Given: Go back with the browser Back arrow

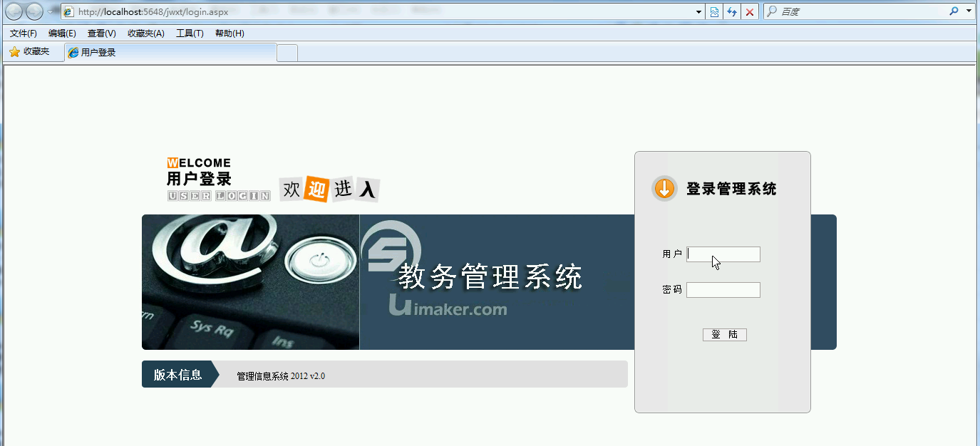Looking at the screenshot, I should click(15, 11).
